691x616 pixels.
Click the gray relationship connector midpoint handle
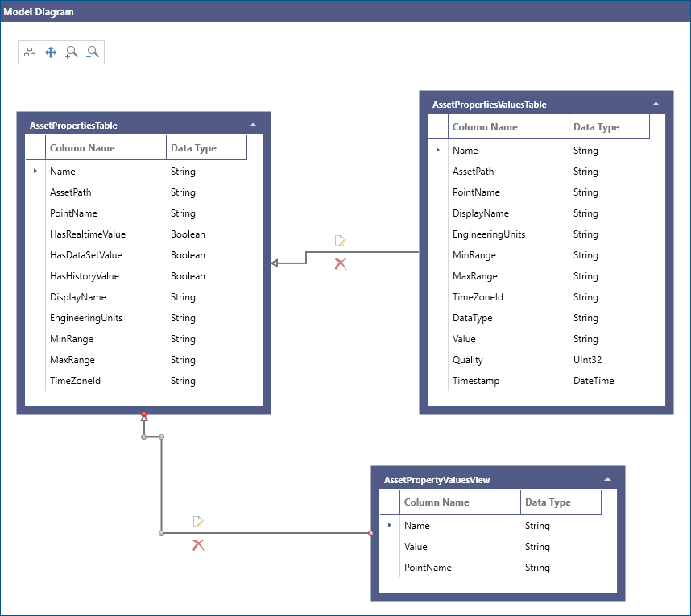point(162,437)
